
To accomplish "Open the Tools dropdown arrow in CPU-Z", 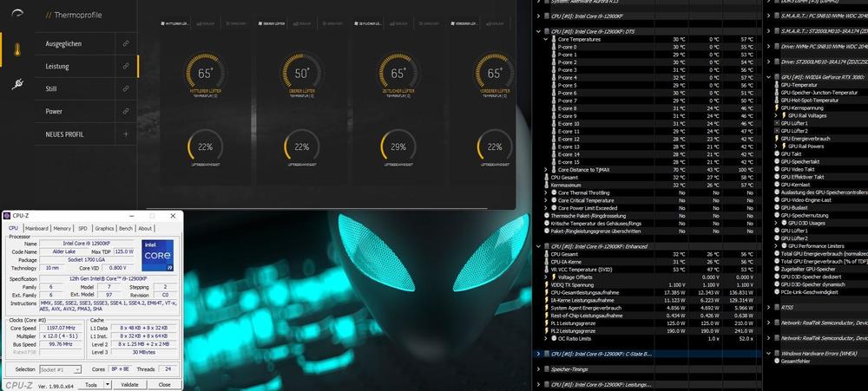I will click(x=104, y=384).
